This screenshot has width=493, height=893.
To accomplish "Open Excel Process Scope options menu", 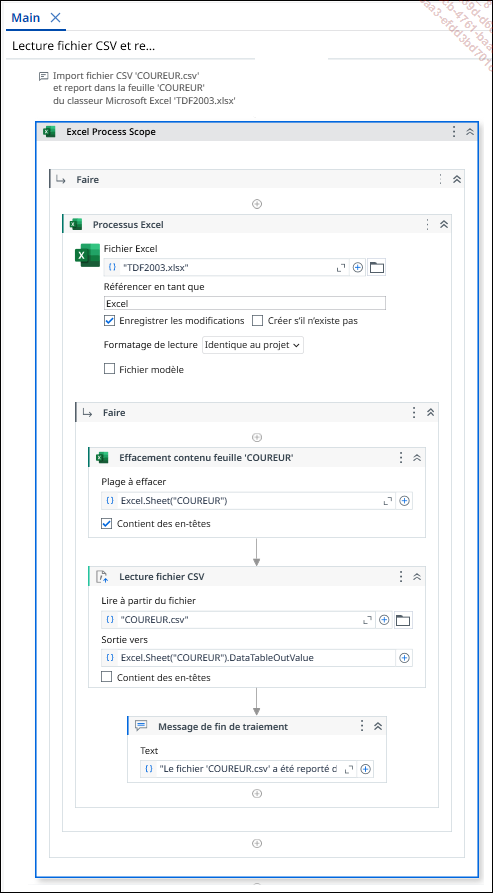I will tap(454, 132).
